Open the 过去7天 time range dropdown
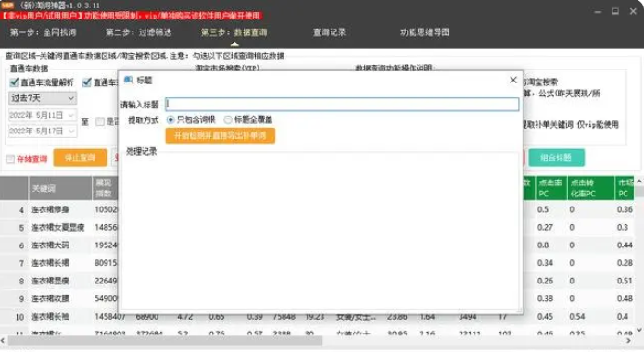This screenshot has height=352, width=644. coord(43,98)
